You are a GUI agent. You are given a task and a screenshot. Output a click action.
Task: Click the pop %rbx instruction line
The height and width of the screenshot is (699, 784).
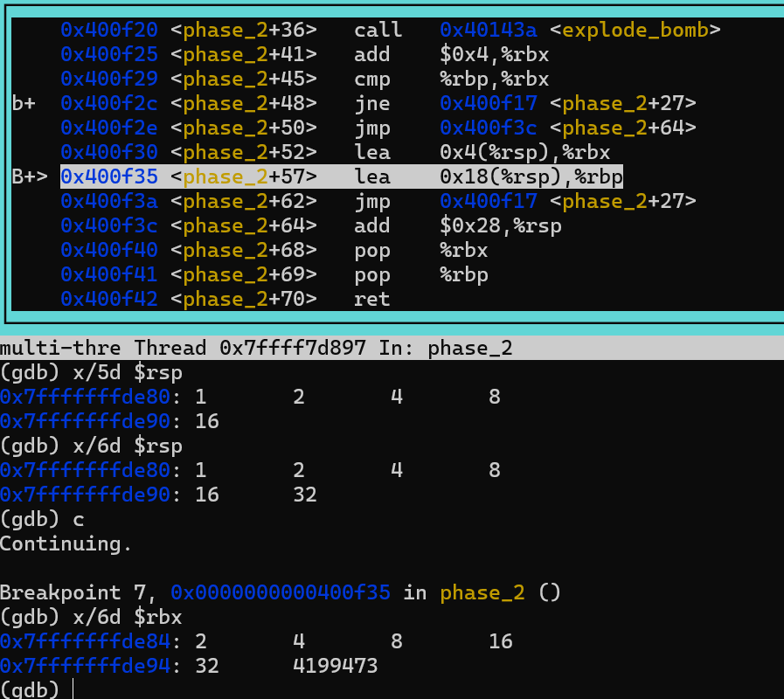click(421, 250)
